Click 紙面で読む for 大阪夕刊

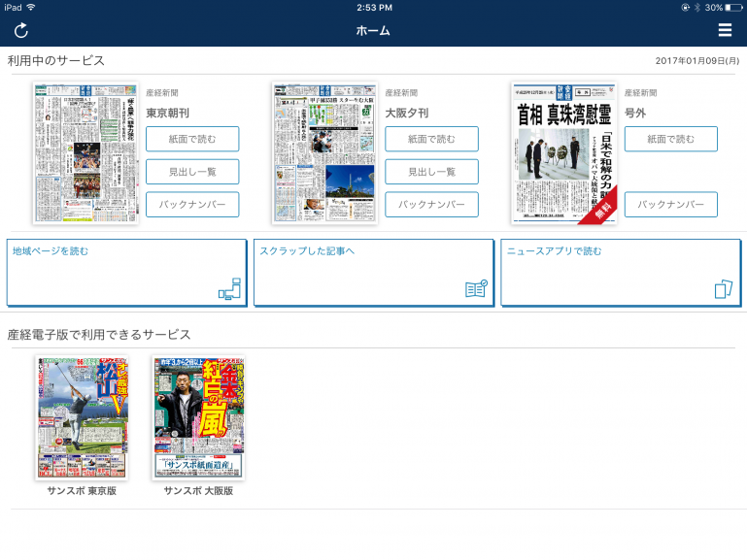point(431,139)
